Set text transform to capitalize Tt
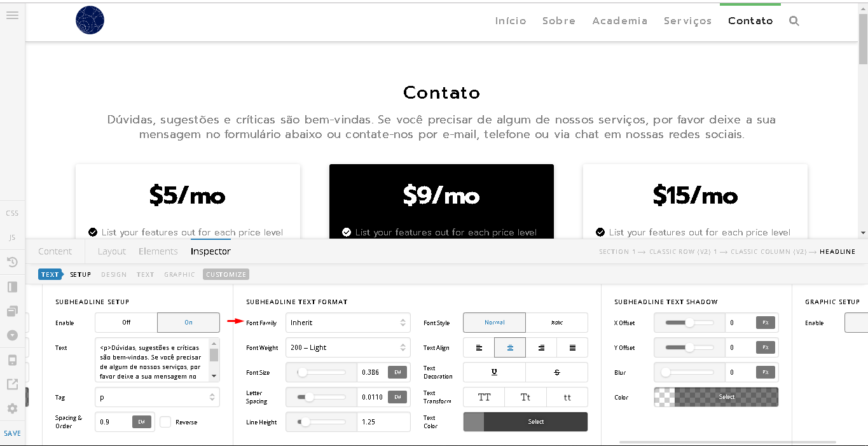Viewport: 868px width, 446px height. point(525,397)
